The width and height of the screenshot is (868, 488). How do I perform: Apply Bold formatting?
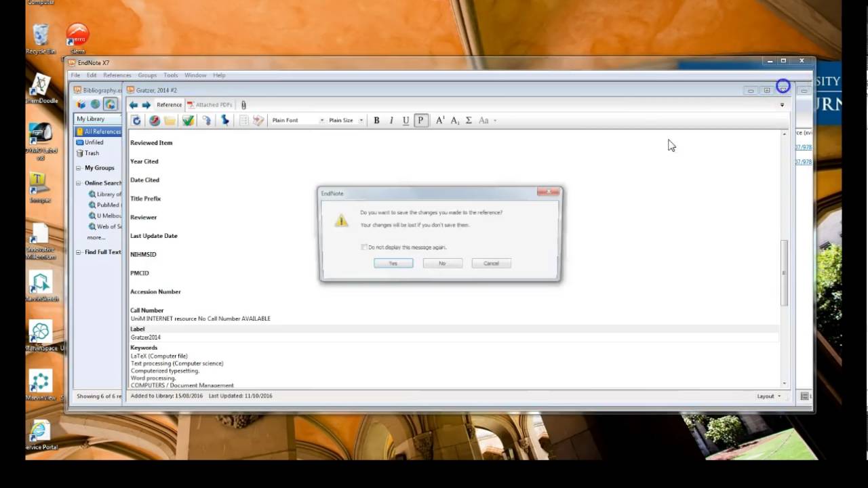(x=376, y=121)
